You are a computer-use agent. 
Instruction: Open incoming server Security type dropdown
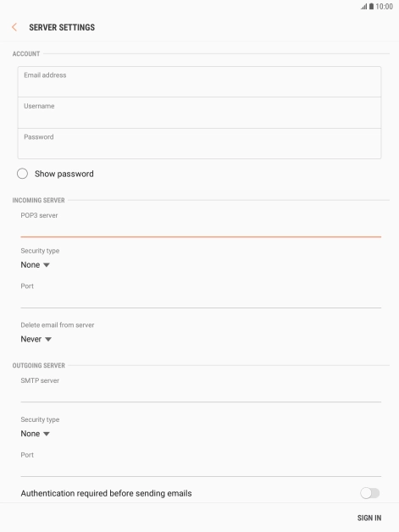36,264
